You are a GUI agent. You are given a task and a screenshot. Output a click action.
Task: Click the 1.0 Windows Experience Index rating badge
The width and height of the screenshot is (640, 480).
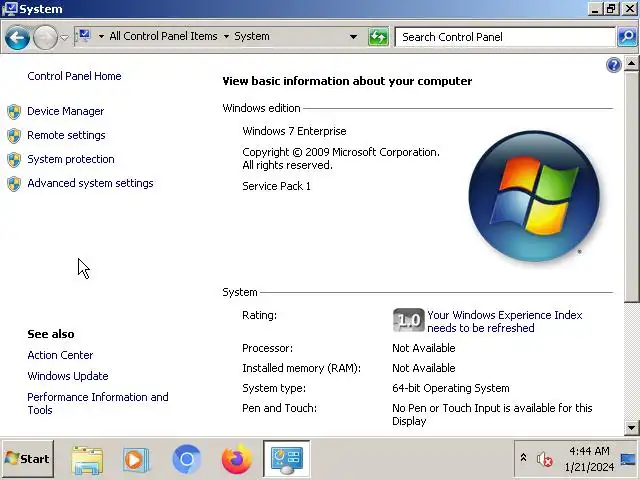point(409,320)
